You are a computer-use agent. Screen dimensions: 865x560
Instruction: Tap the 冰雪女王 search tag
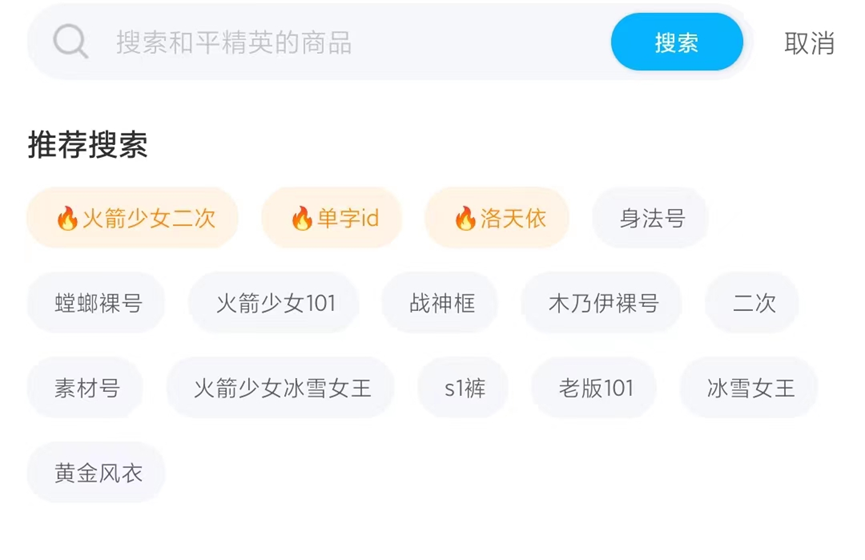pyautogui.click(x=750, y=388)
